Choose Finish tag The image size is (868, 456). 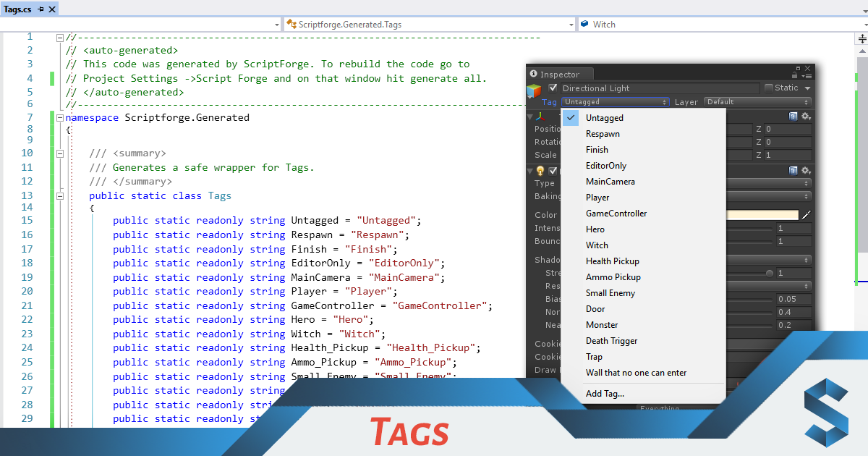643,150
